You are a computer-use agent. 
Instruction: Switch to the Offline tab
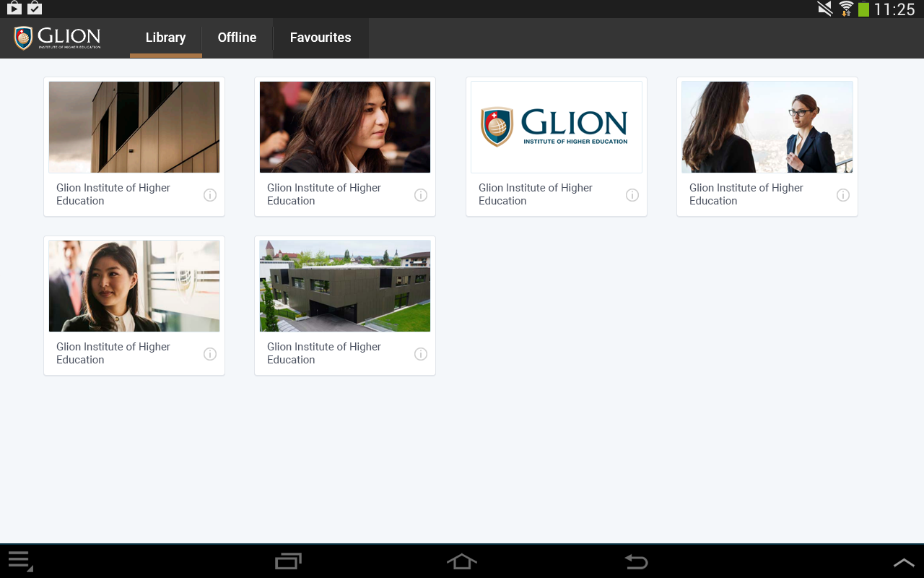(x=237, y=38)
